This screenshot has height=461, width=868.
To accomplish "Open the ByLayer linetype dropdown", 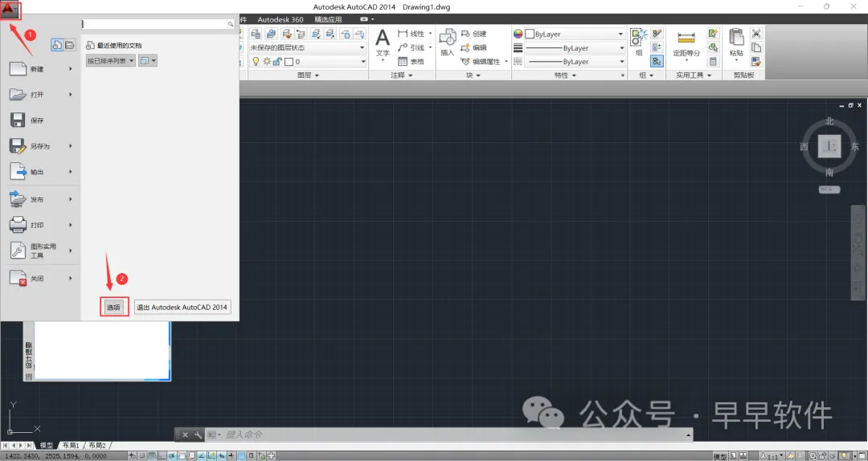I will 575,61.
